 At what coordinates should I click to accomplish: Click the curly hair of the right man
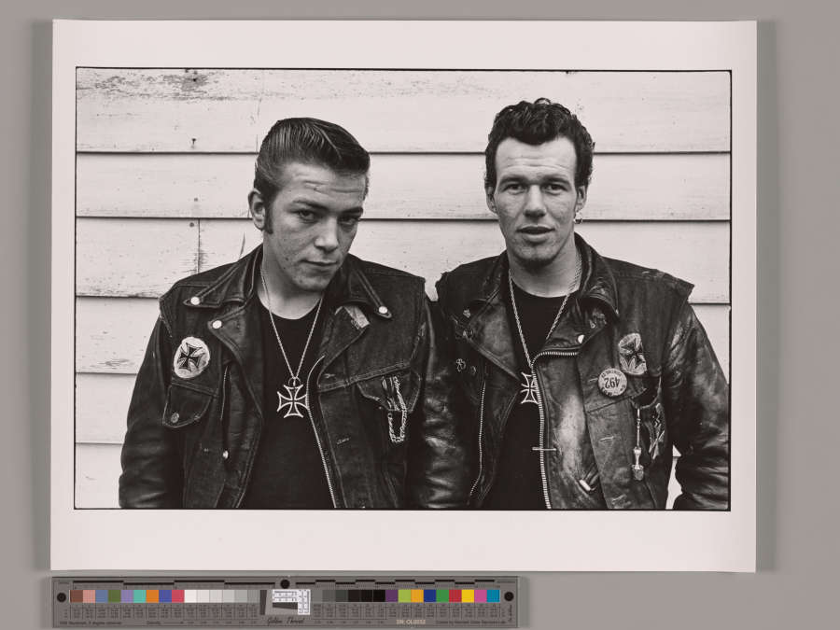[539, 126]
